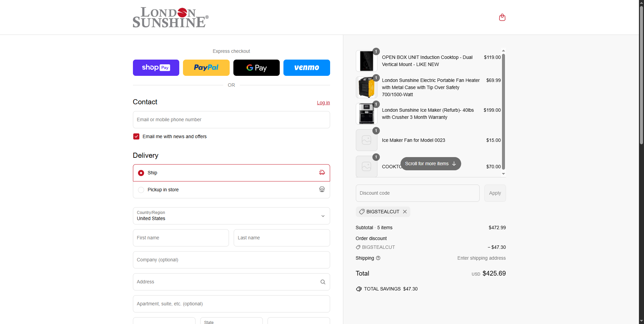Screen dimensions: 644x324
Task: Click the Enter shipping address text
Action: [x=482, y=258]
